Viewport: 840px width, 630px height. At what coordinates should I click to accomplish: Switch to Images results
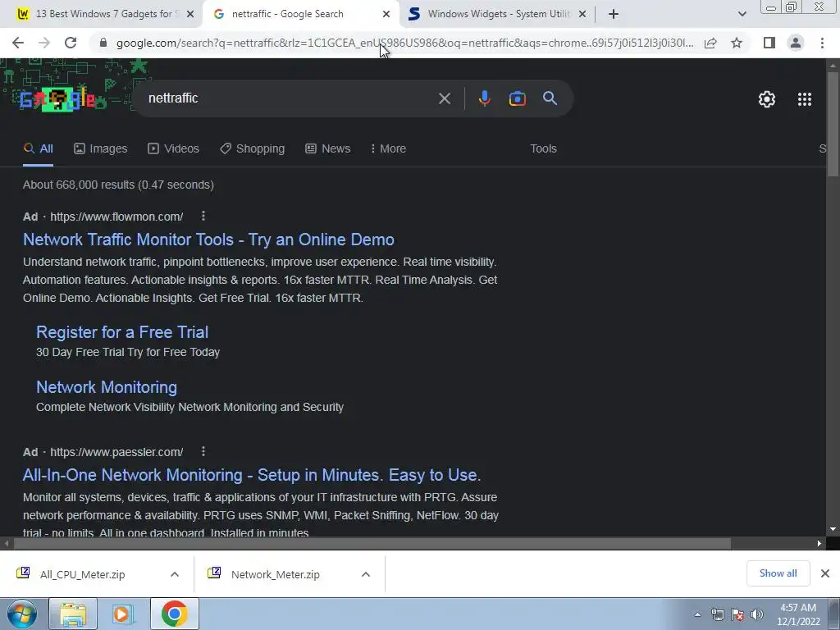click(101, 149)
